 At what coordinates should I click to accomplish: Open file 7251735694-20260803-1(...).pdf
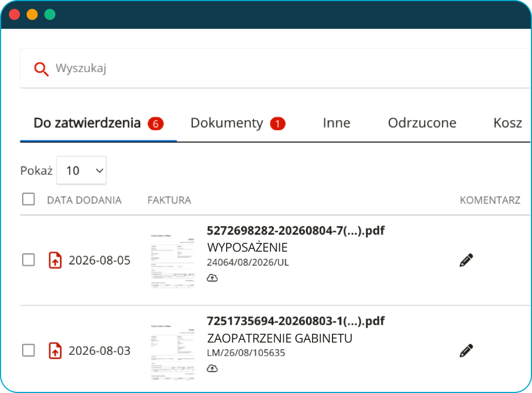point(296,321)
